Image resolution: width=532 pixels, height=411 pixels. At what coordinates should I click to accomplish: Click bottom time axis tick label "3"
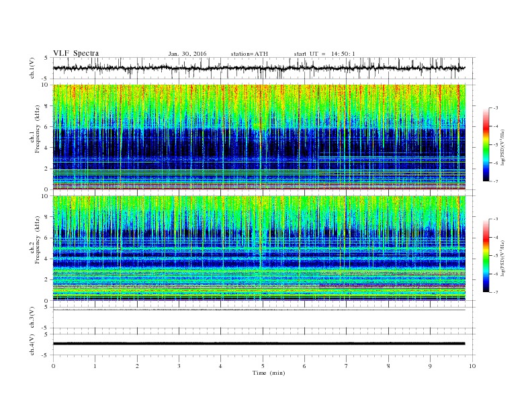coord(179,366)
